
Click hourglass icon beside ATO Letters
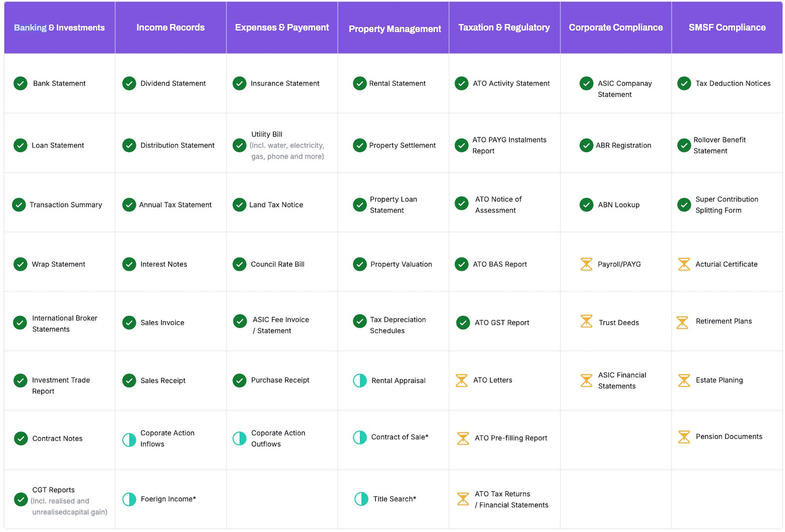click(x=461, y=380)
